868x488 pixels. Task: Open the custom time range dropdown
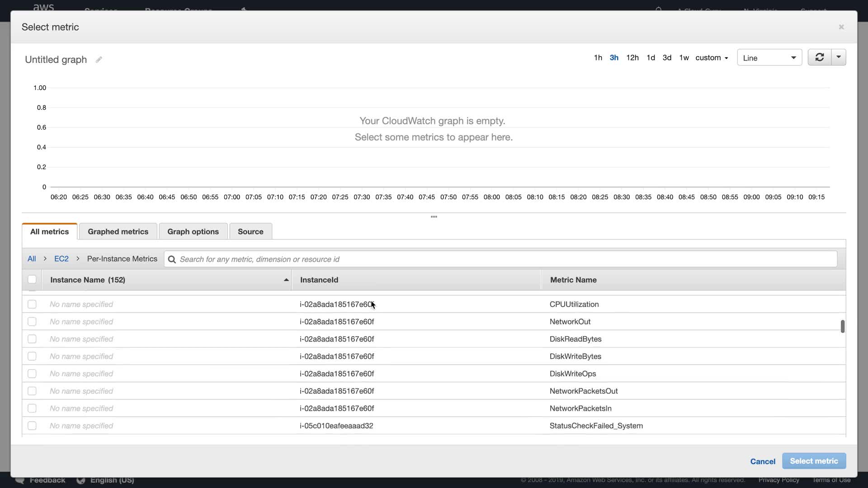712,58
